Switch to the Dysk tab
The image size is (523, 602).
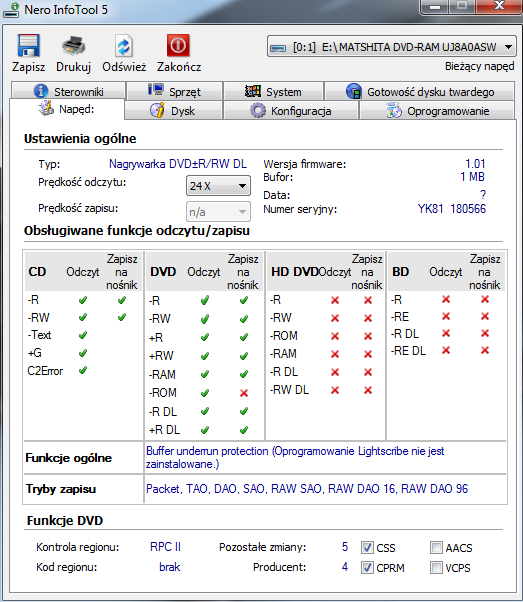pos(174,111)
